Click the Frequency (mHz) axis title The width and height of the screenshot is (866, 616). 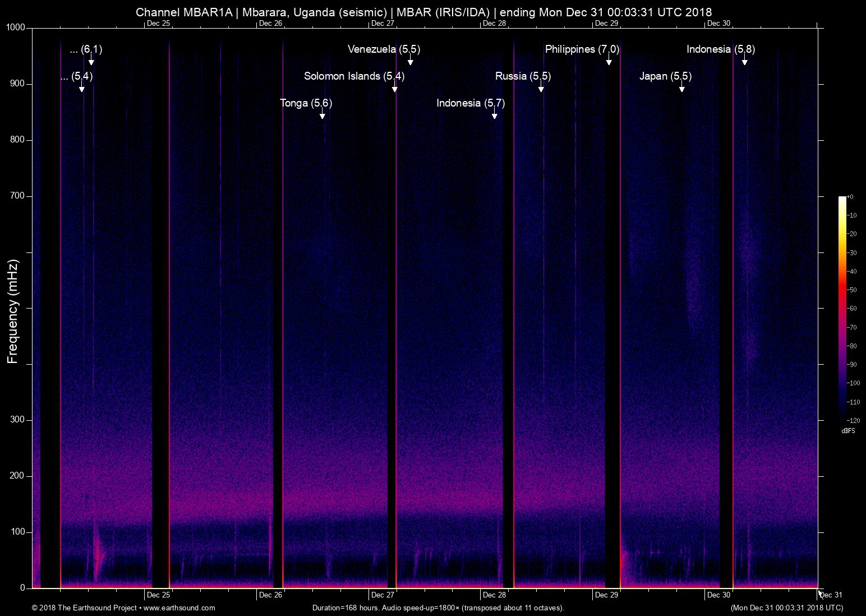(13, 311)
